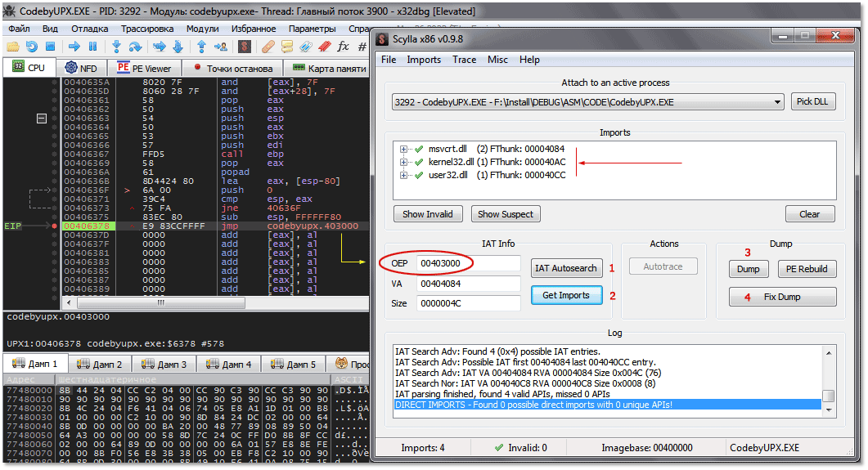Click 'Imagebase: 00400000' in the Scylla status bar
Viewport: 868px width, 470px height.
click(646, 448)
